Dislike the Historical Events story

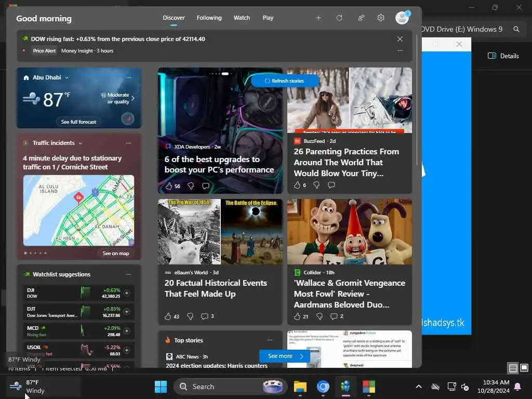point(190,316)
